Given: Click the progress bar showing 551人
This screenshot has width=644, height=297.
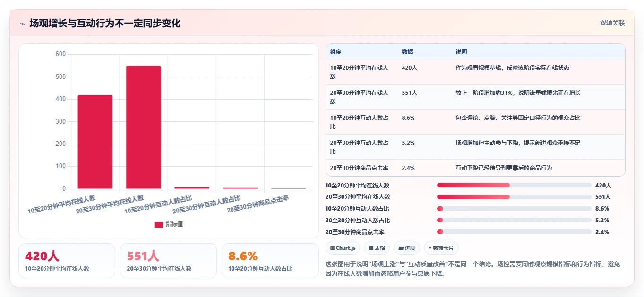Looking at the screenshot, I should click(514, 197).
